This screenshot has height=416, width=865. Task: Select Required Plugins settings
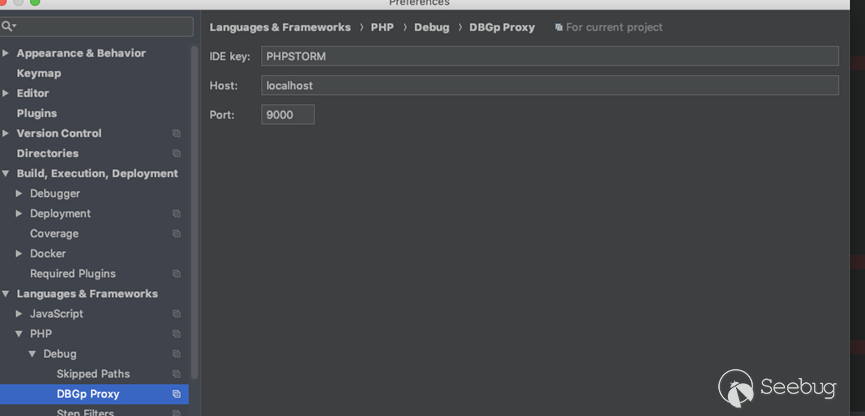point(73,274)
